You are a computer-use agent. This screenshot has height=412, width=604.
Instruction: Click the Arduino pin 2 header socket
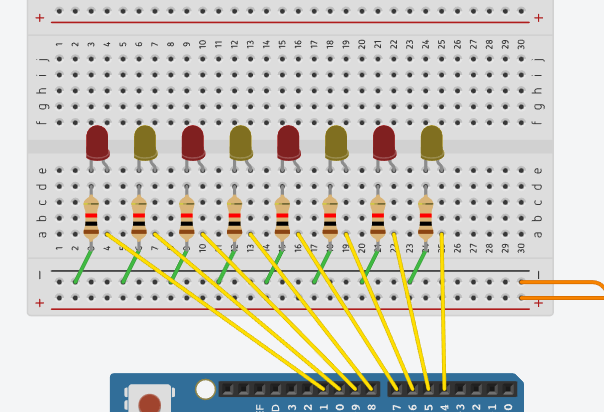pyautogui.click(x=476, y=390)
